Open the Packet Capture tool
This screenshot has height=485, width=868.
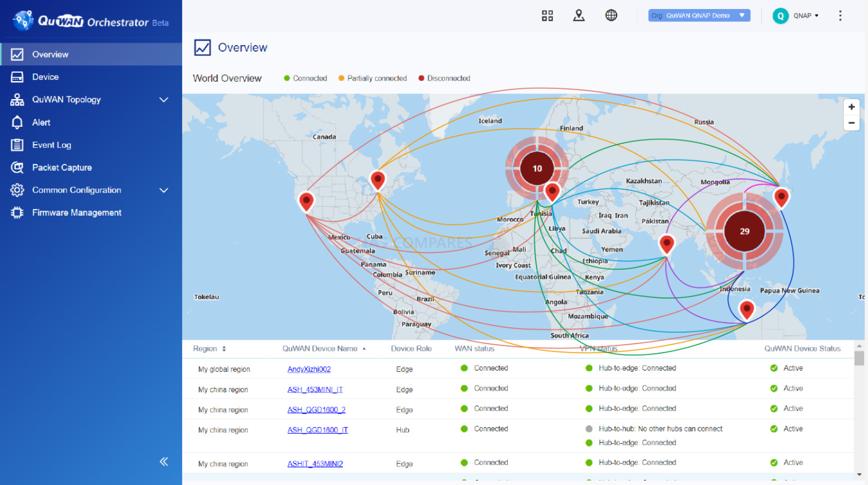[62, 167]
